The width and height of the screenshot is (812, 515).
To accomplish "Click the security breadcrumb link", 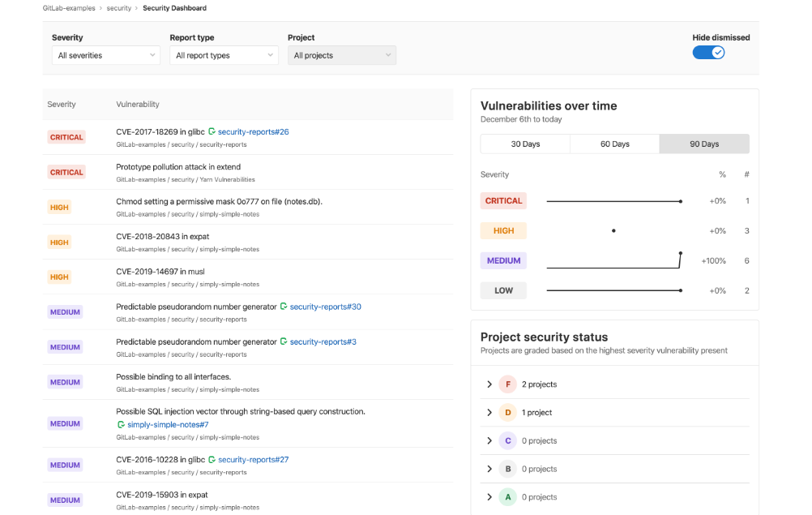I will point(119,7).
